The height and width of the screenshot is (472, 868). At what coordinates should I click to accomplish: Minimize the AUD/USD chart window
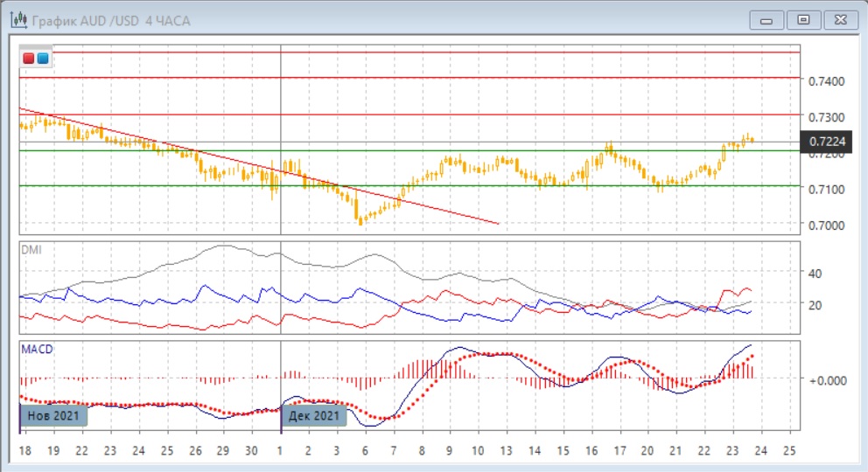tap(766, 20)
